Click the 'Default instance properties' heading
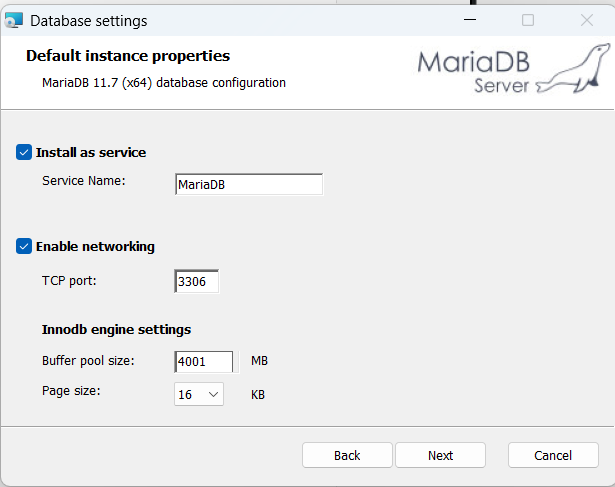The height and width of the screenshot is (487, 615). click(x=128, y=56)
